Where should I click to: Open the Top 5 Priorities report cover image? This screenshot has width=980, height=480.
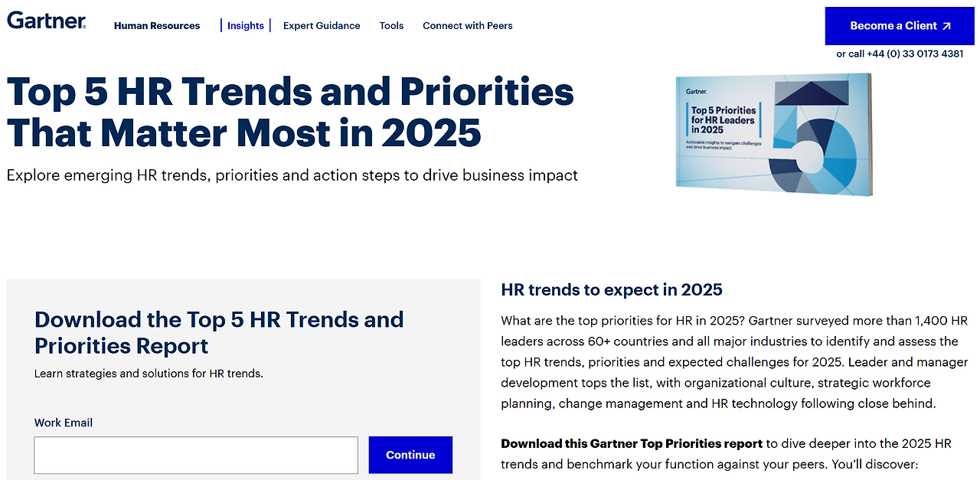click(x=774, y=133)
